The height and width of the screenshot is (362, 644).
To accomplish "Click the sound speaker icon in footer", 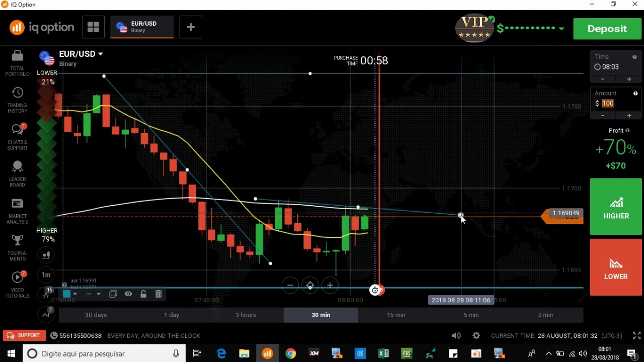I will [456, 335].
